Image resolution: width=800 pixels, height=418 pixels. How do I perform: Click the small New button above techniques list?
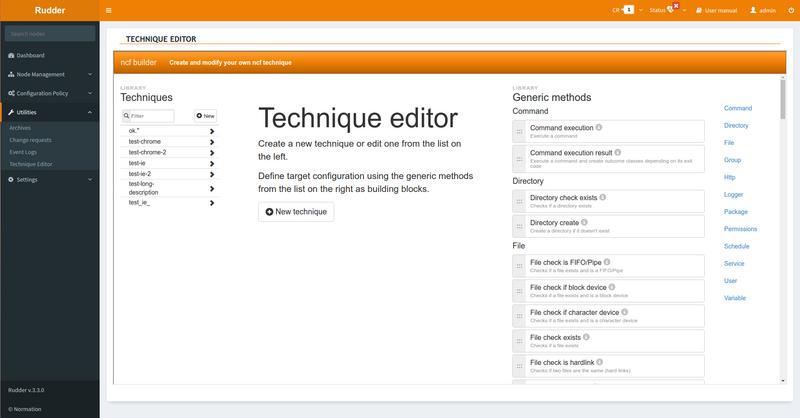click(205, 116)
